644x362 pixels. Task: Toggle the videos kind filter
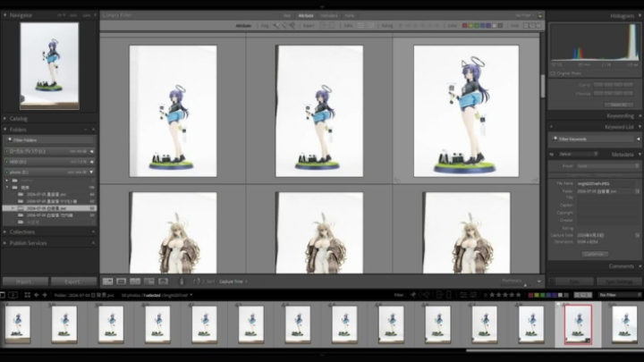(538, 25)
